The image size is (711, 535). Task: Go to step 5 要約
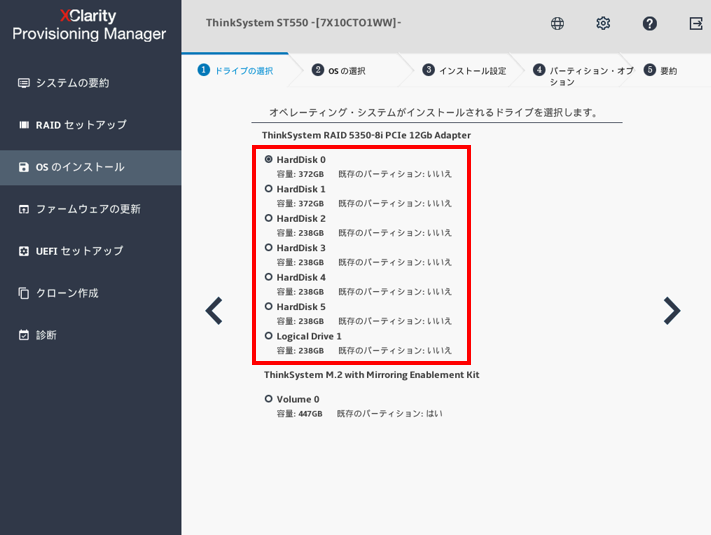[x=660, y=71]
